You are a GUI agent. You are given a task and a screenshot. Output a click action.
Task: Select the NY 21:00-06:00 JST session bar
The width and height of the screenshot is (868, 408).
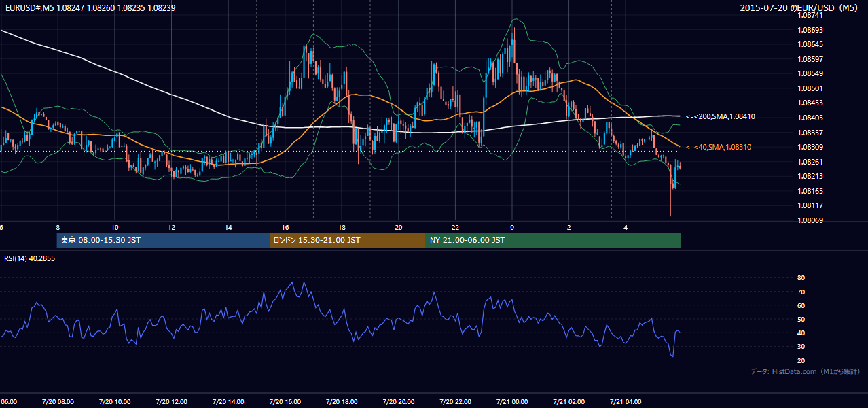554,240
